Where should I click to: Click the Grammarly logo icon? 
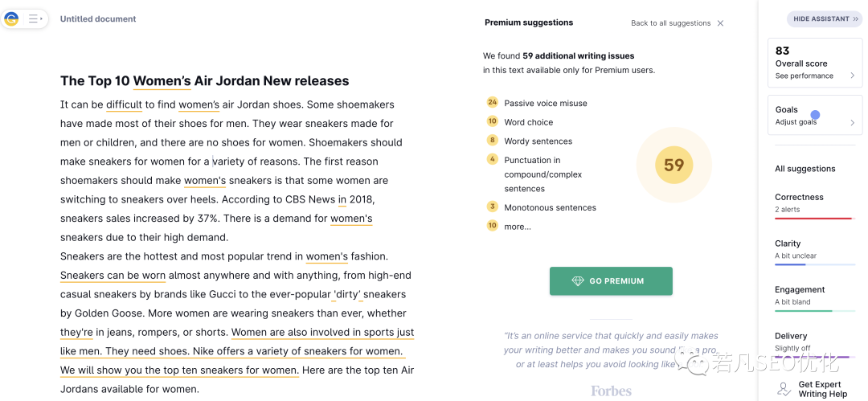12,18
